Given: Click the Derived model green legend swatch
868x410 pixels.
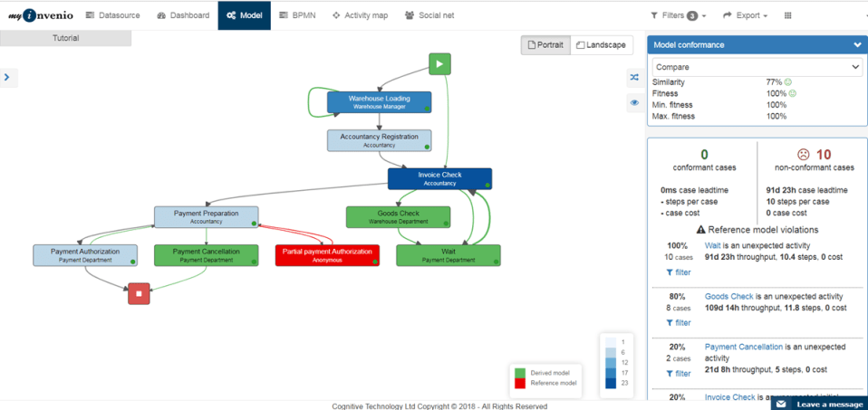Looking at the screenshot, I should point(520,373).
